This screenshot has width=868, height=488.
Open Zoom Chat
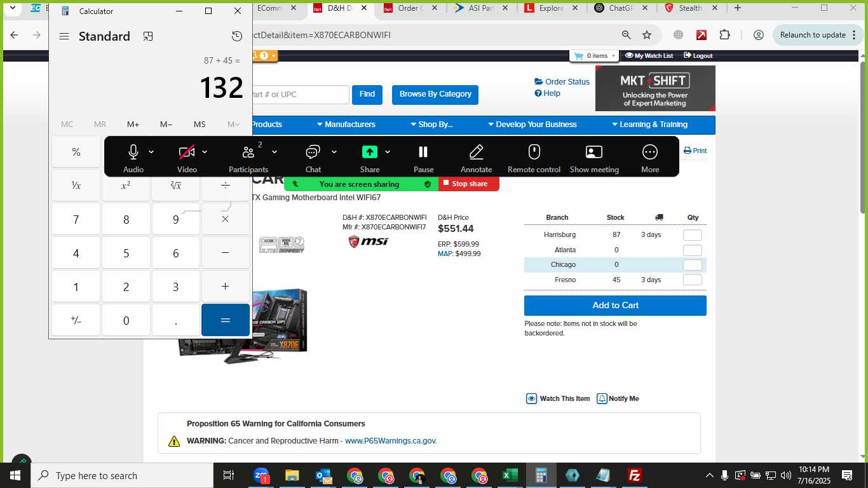(313, 152)
